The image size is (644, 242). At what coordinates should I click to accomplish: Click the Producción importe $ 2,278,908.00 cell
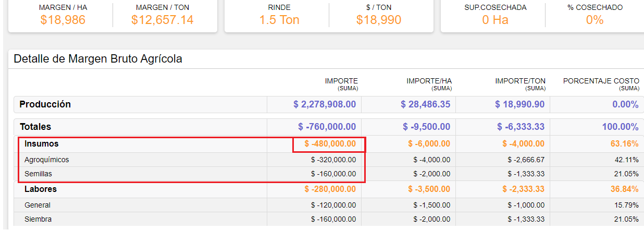click(x=325, y=104)
